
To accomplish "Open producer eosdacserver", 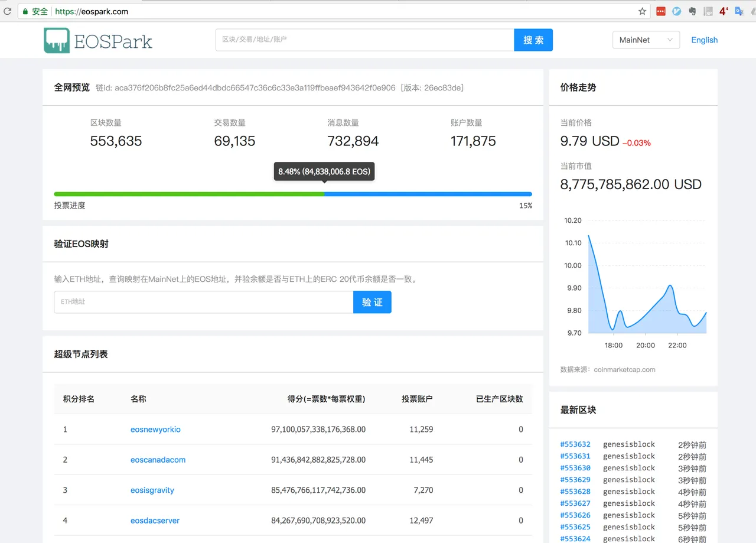I will tap(155, 521).
